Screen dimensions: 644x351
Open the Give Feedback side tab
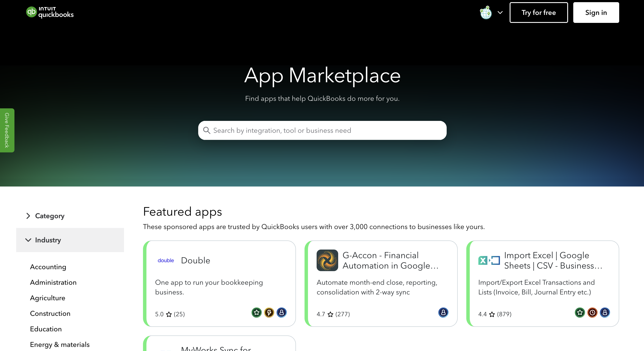(7, 130)
